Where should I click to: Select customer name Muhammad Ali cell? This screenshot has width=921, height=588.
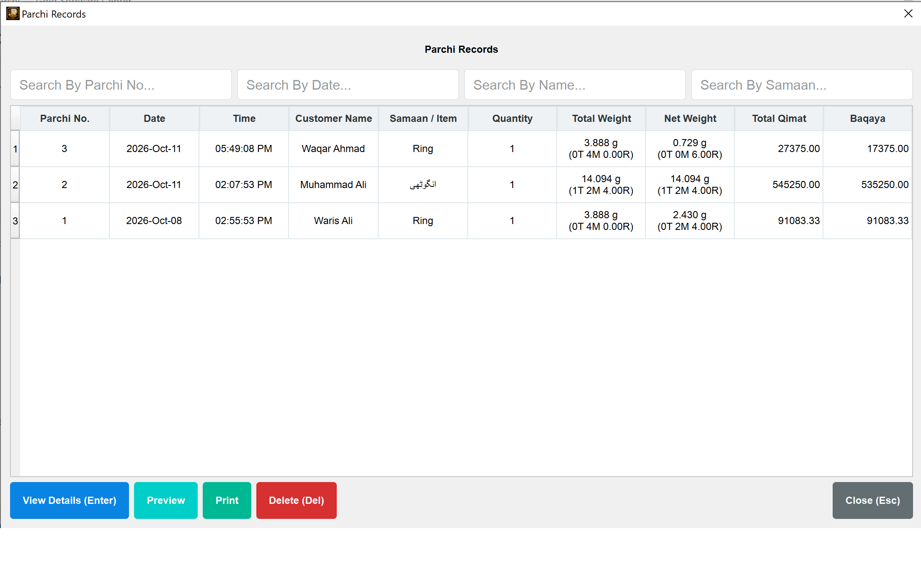click(333, 185)
